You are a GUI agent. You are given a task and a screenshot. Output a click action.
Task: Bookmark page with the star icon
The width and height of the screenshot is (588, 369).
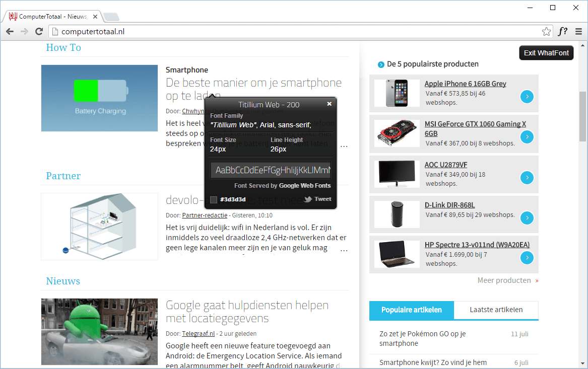click(546, 32)
